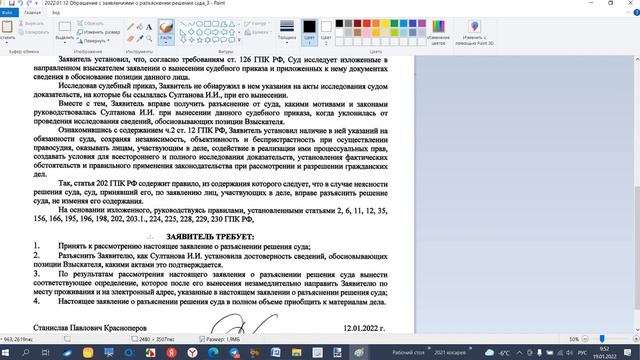Choose the Oval shape
Image resolution: width=640 pixels, height=360 pixels.
point(199,24)
